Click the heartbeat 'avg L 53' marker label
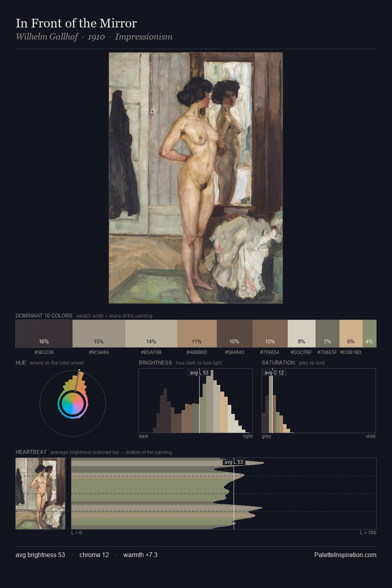This screenshot has width=392, height=588. 234,462
